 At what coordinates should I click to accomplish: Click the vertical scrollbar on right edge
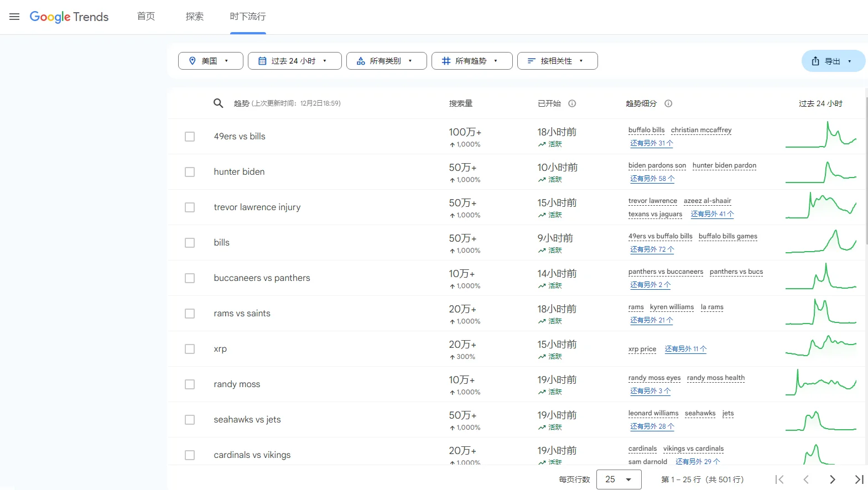pyautogui.click(x=866, y=171)
